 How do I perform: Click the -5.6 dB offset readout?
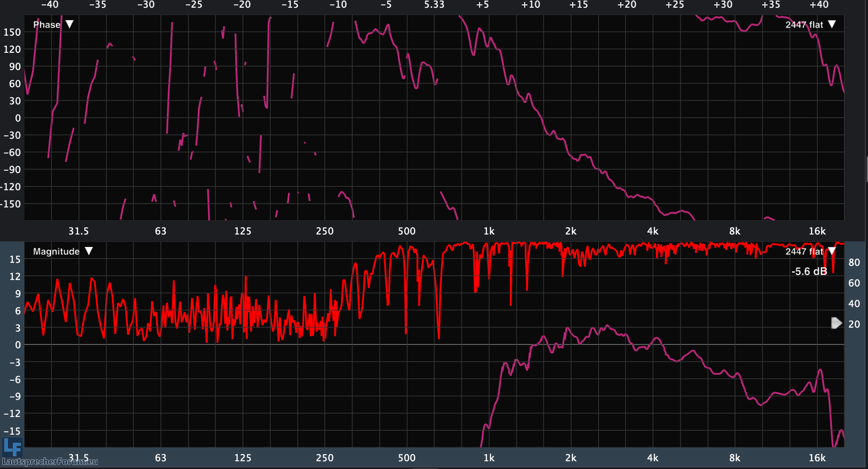click(809, 271)
